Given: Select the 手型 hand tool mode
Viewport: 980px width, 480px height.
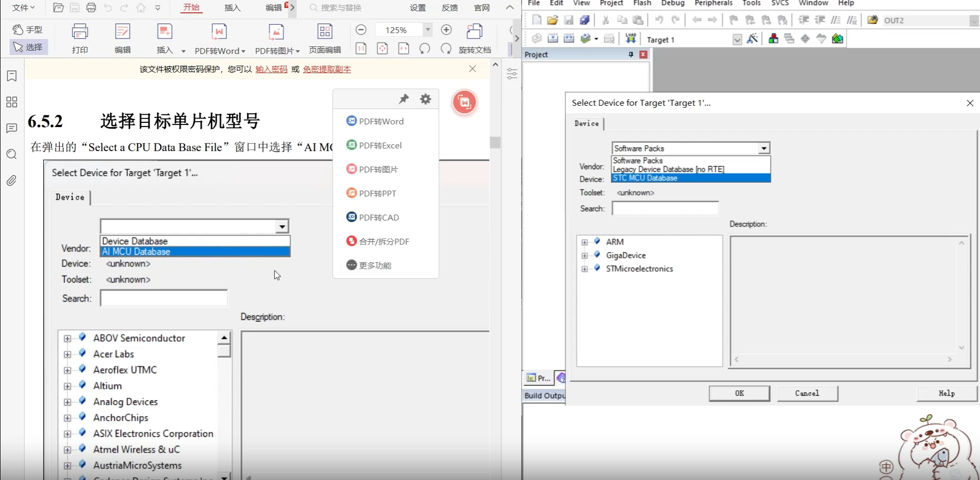Looking at the screenshot, I should (x=28, y=29).
